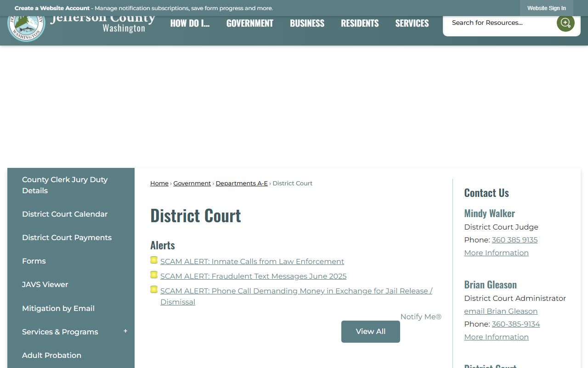This screenshot has height=368, width=588.
Task: Open Create a Website Account link
Action: (x=52, y=8)
